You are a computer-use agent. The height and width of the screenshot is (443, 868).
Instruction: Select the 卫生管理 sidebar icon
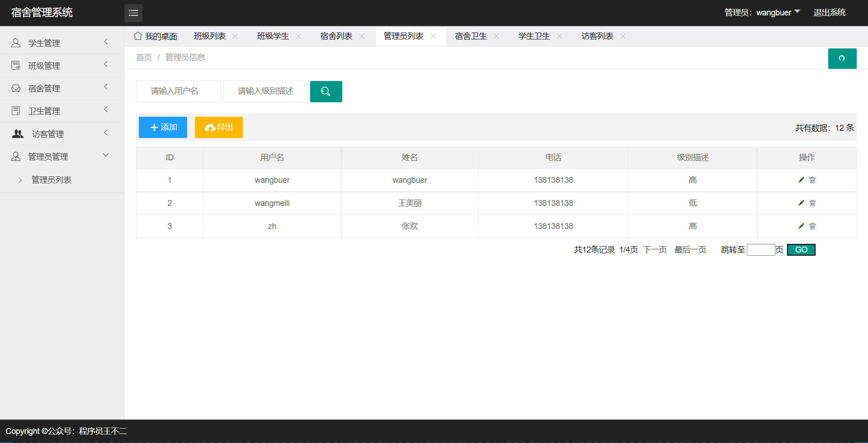16,110
